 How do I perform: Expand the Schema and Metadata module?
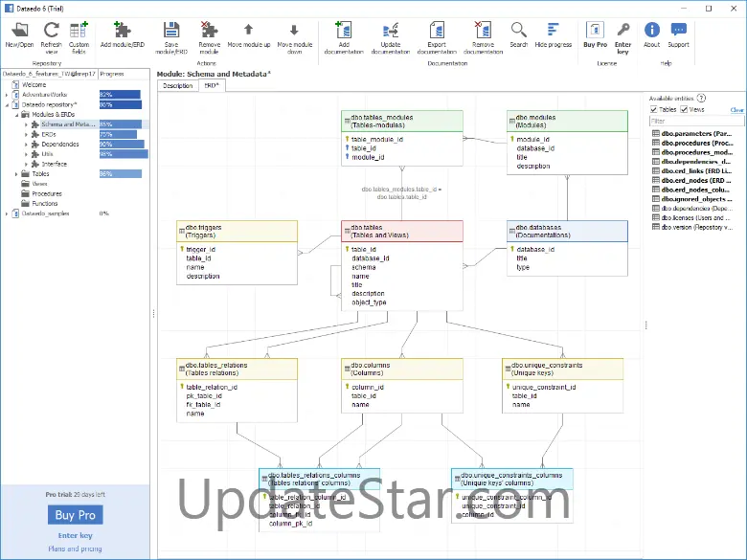click(26, 124)
